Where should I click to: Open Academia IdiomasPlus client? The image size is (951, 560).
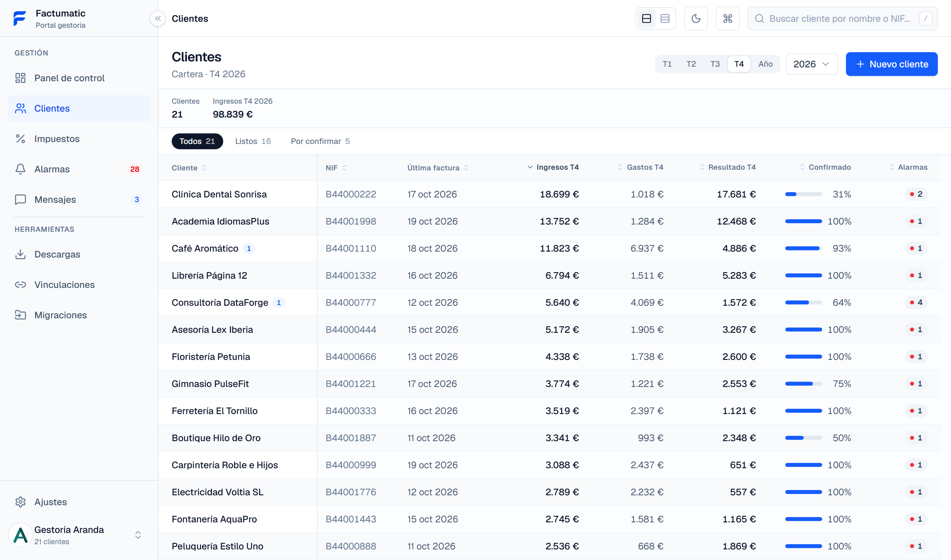click(x=220, y=222)
